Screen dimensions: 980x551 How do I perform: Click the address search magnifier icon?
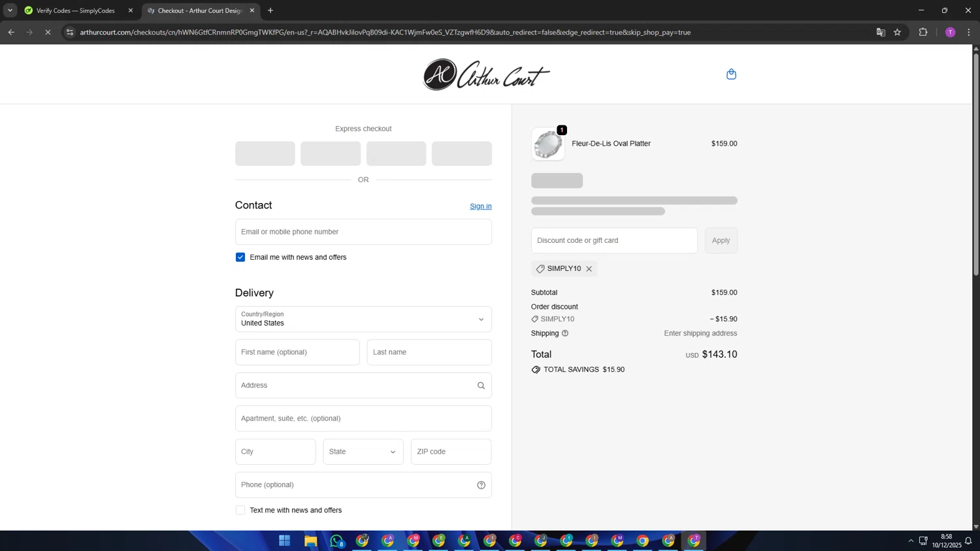point(481,386)
